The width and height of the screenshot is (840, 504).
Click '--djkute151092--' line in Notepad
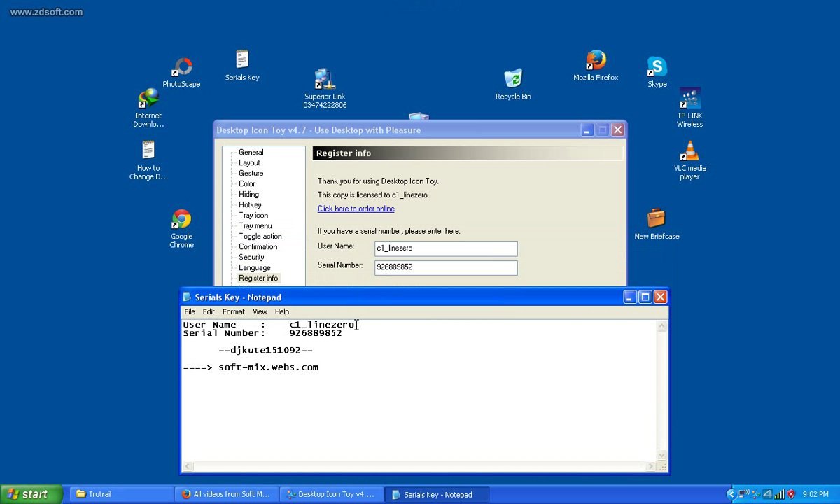click(265, 350)
